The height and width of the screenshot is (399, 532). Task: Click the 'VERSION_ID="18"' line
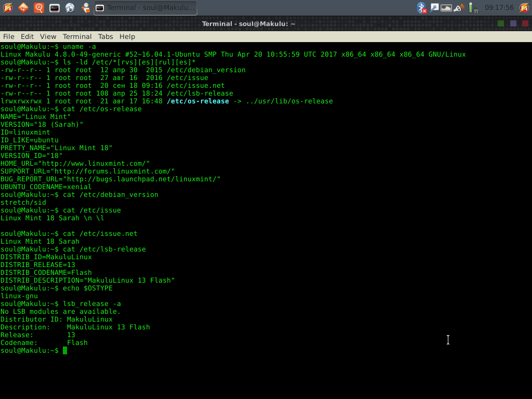tap(32, 156)
